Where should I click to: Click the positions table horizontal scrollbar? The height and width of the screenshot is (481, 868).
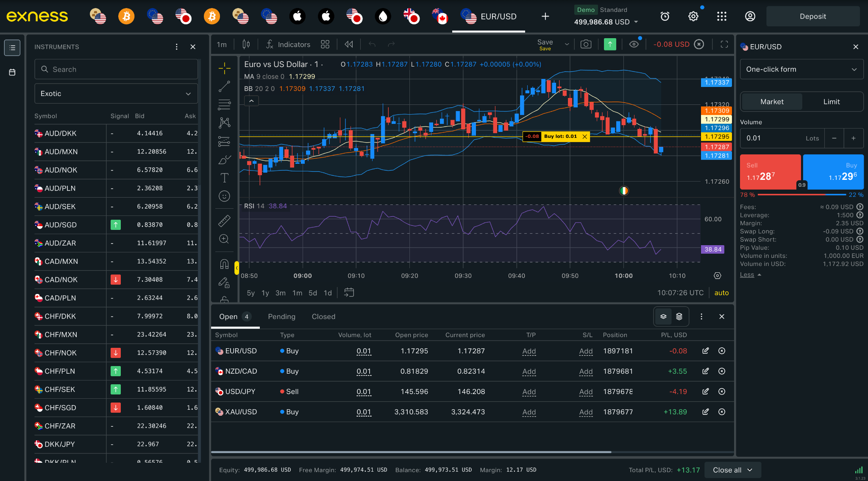411,452
